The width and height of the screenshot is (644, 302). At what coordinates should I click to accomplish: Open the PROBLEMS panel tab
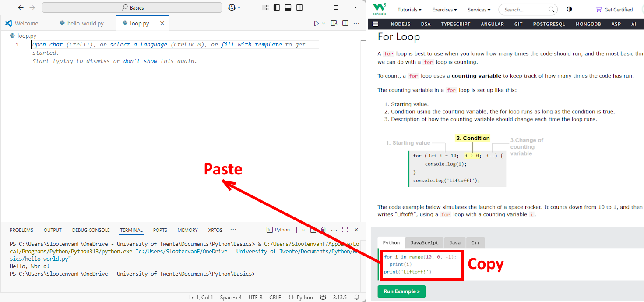point(21,230)
